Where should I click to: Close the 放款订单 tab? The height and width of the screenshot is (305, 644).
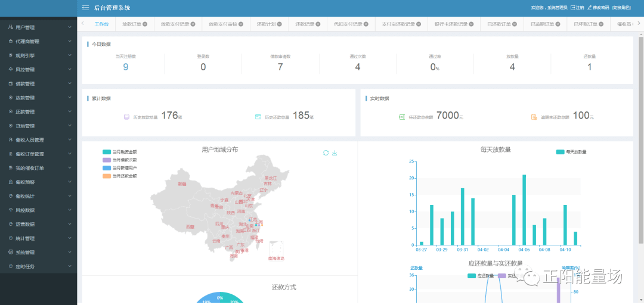pos(145,24)
